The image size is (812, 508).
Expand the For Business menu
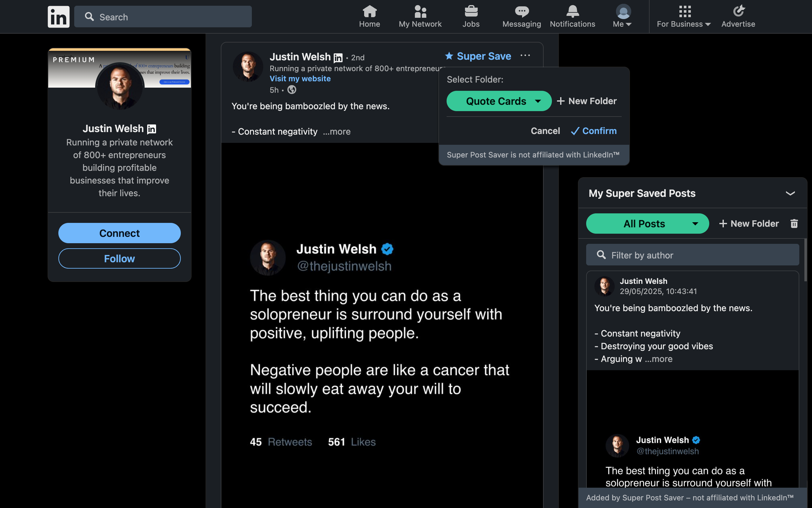684,17
